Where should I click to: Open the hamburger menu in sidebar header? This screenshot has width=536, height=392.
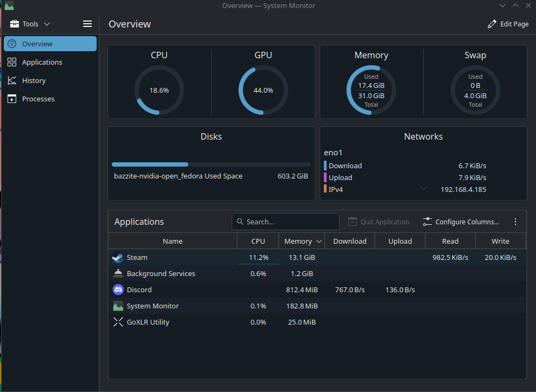pyautogui.click(x=87, y=24)
